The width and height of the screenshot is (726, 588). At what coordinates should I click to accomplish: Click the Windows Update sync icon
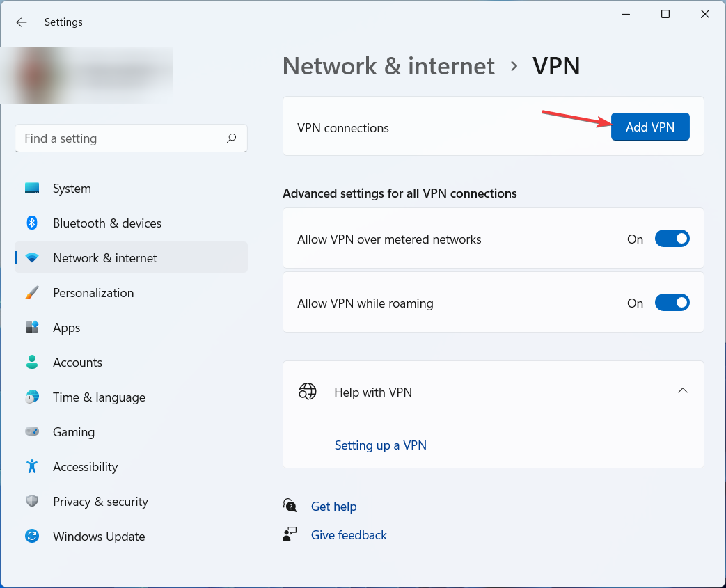coord(32,537)
